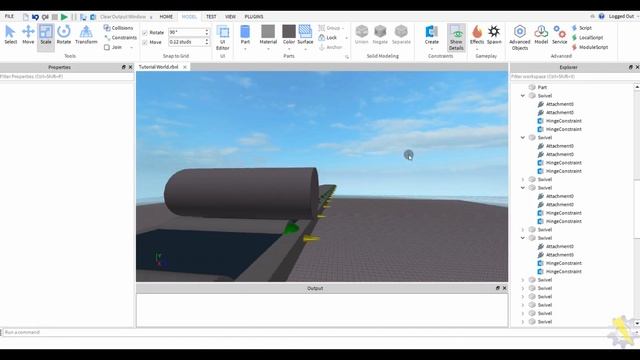Open Advanced Objects

click(520, 37)
